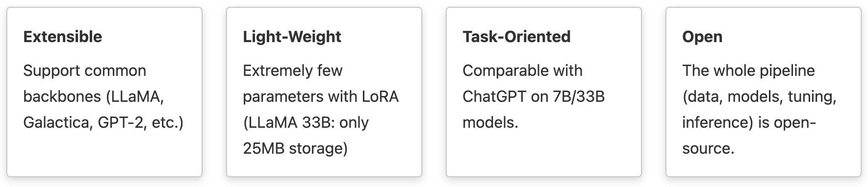The height and width of the screenshot is (187, 868).
Task: Select the word 'source.' in Open card
Action: (x=708, y=149)
